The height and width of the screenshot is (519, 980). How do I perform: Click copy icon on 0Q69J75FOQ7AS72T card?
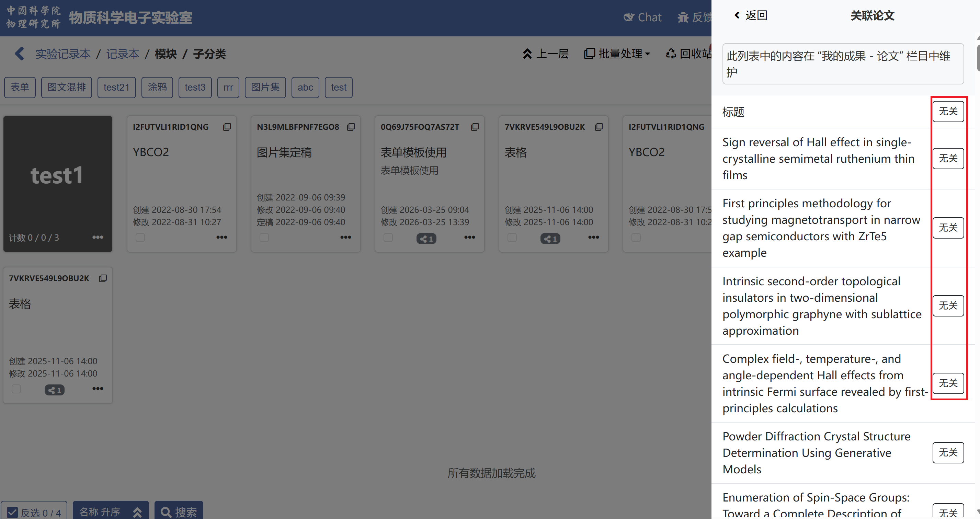click(475, 127)
